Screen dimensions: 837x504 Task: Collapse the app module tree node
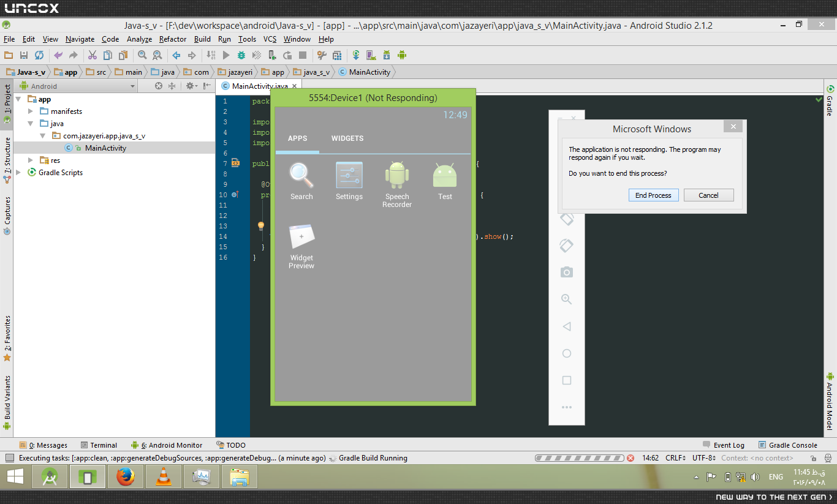[x=18, y=99]
